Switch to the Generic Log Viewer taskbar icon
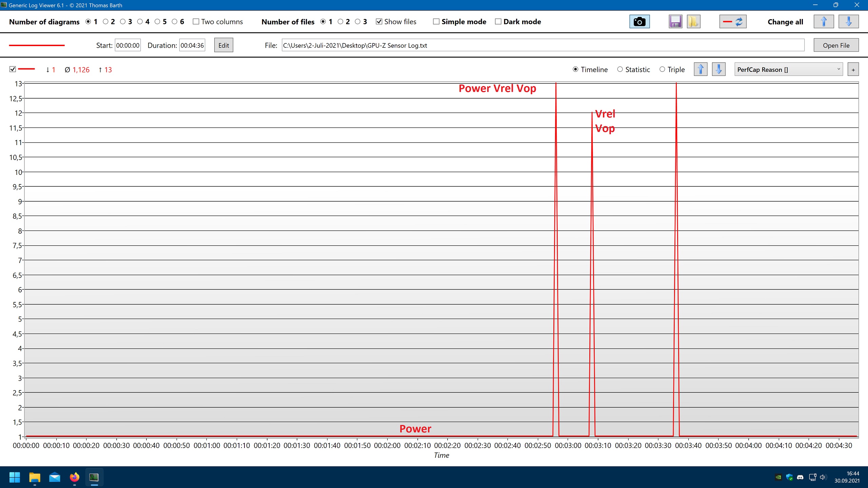Viewport: 868px width, 488px height. [x=94, y=477]
